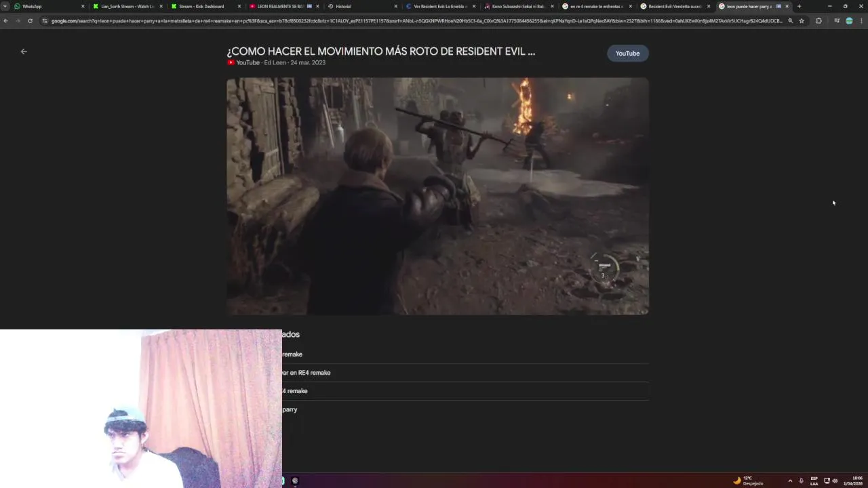Image resolution: width=868 pixels, height=488 pixels.
Task: Click the 'Ed Leen' channel name
Action: point(275,62)
